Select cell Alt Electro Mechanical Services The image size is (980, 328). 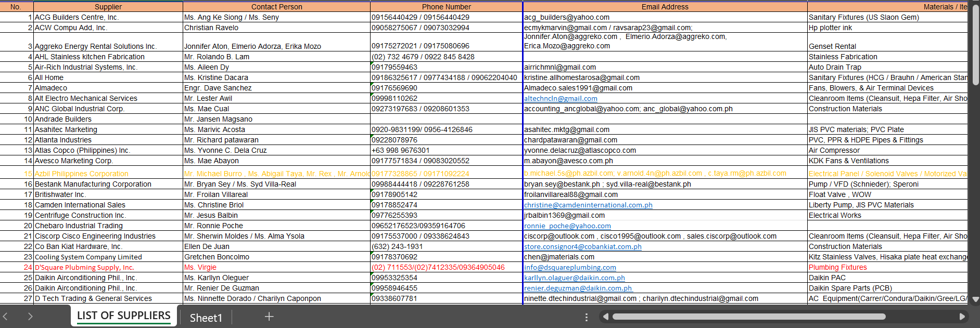click(108, 98)
